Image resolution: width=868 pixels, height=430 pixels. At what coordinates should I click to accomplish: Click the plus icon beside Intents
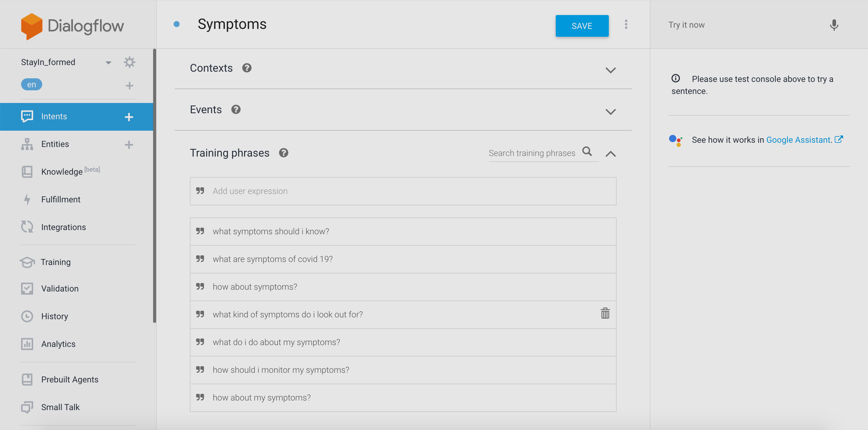pos(129,117)
